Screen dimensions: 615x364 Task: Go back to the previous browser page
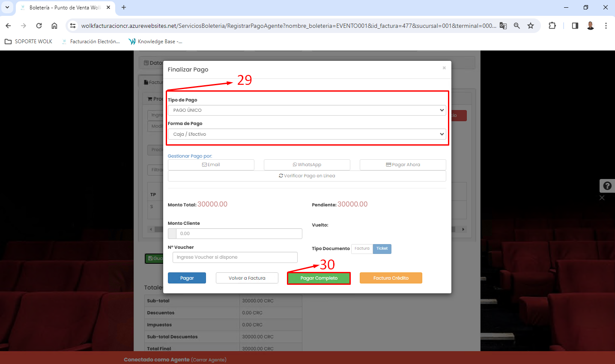coord(8,26)
